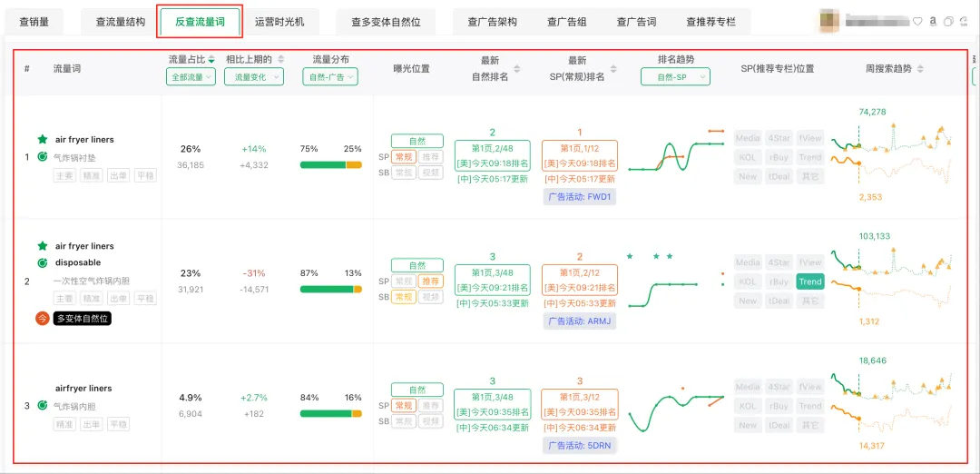Open the 自然-广告 dropdown

click(330, 77)
